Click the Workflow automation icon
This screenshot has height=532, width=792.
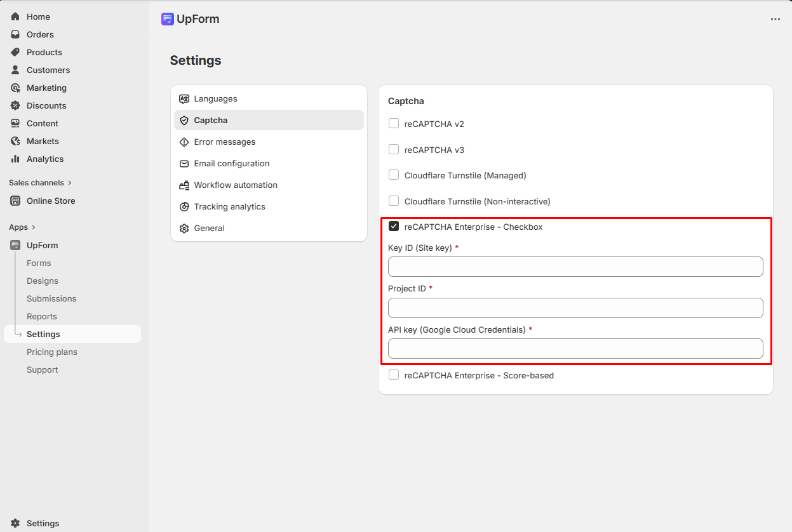pyautogui.click(x=184, y=185)
